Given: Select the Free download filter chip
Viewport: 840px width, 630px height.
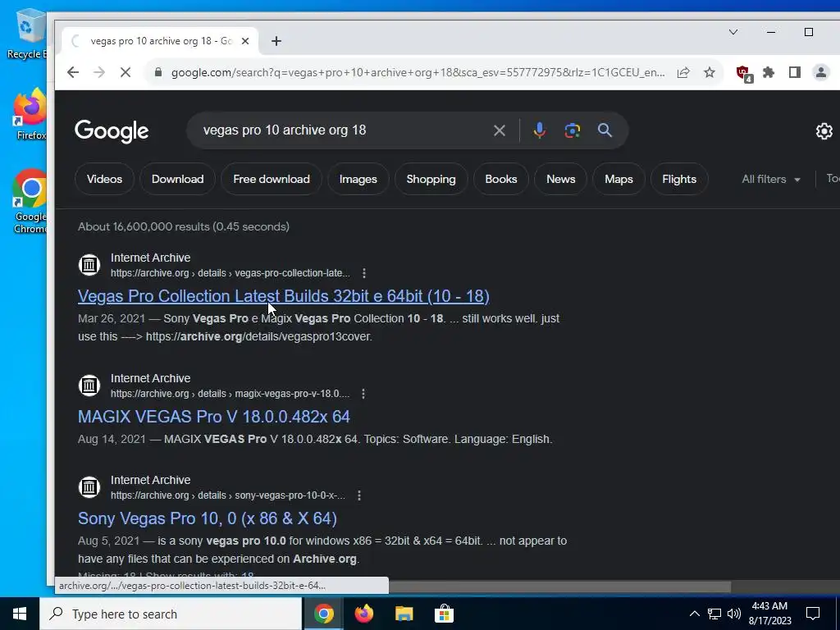Looking at the screenshot, I should pyautogui.click(x=271, y=180).
